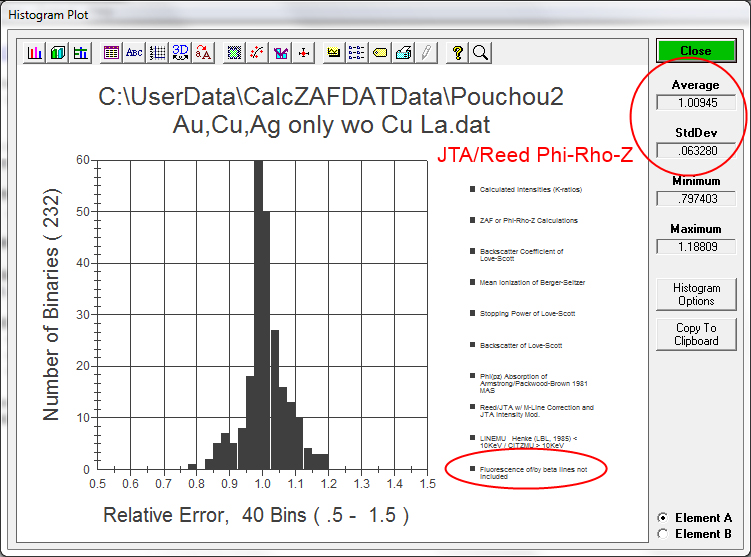This screenshot has width=751, height=557.
Task: Select the Element A radio button
Action: 663,517
